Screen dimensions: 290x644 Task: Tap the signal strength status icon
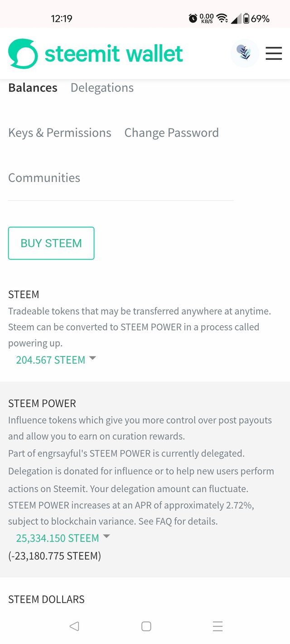click(236, 19)
